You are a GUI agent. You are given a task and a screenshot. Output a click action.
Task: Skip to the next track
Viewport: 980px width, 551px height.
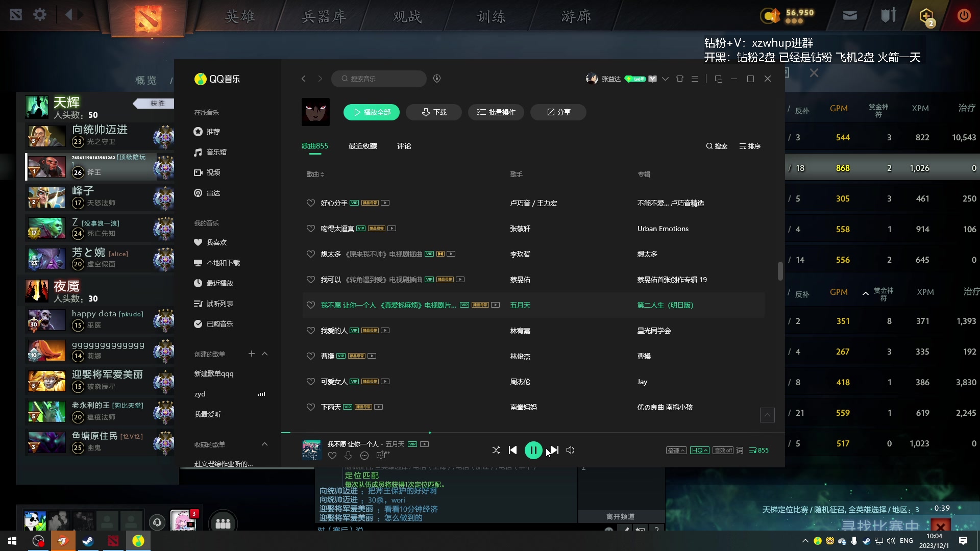[x=554, y=450]
